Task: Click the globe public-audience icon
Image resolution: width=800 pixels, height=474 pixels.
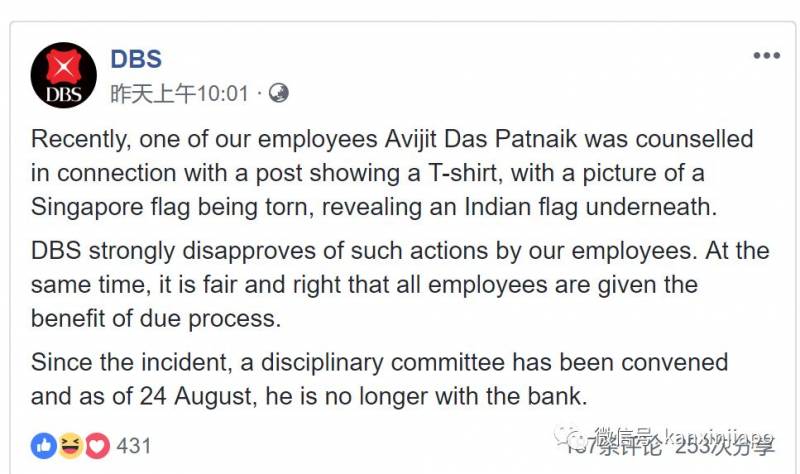Action: 279,94
